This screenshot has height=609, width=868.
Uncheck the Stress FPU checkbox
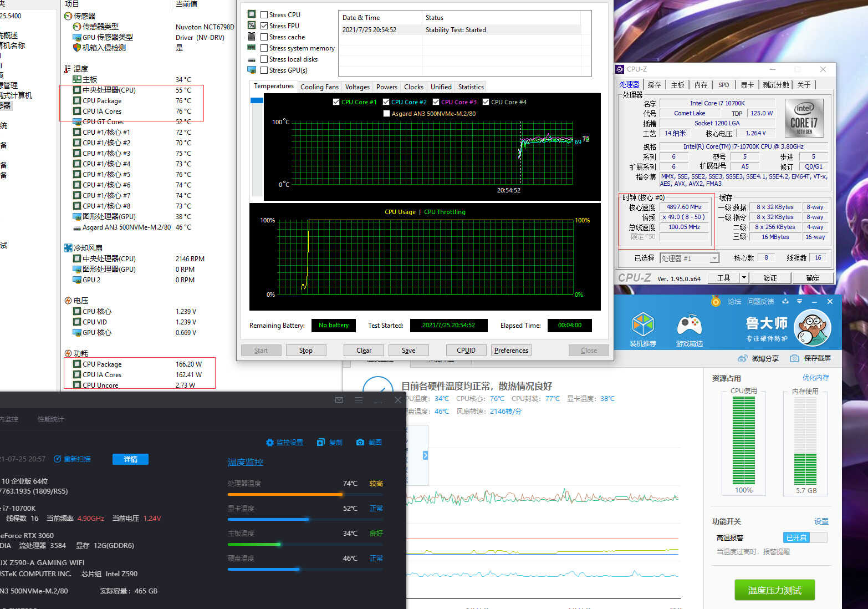tap(264, 26)
